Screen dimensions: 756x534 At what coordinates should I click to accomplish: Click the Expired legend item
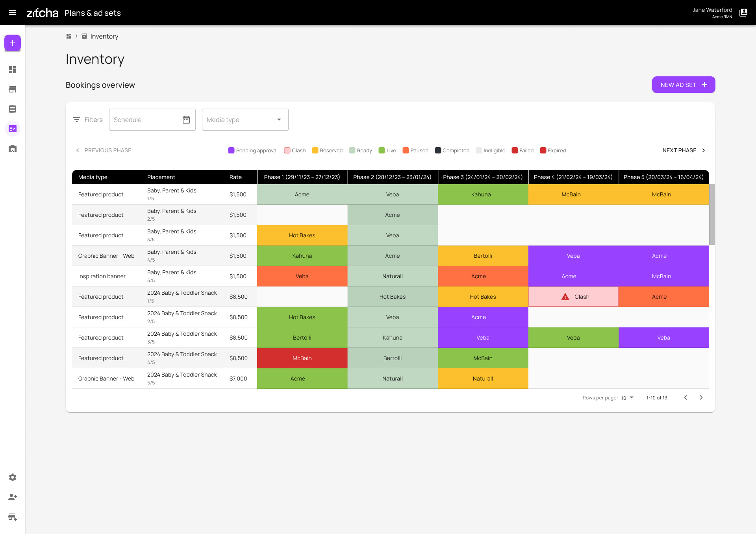click(x=553, y=150)
